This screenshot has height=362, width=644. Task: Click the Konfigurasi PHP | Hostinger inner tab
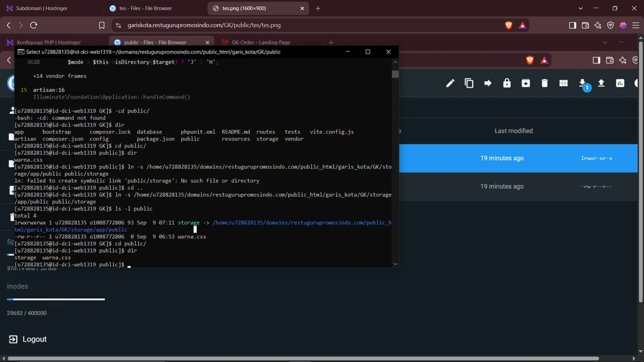tap(49, 42)
